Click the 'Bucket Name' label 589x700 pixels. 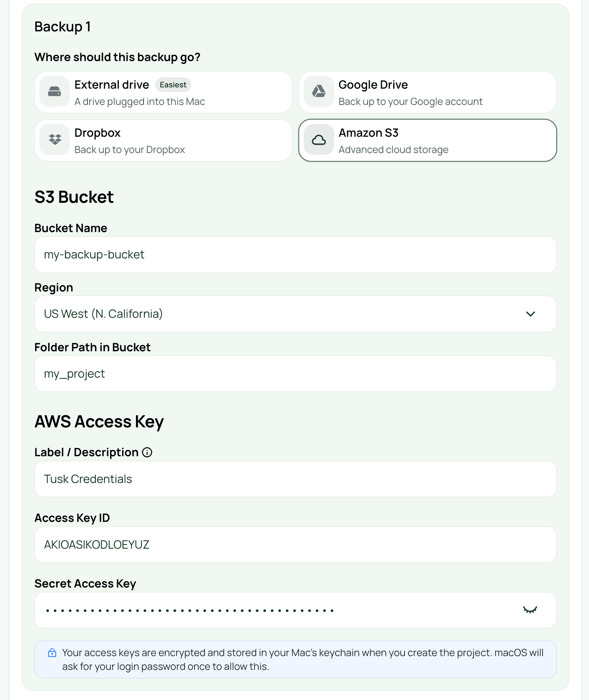(71, 228)
